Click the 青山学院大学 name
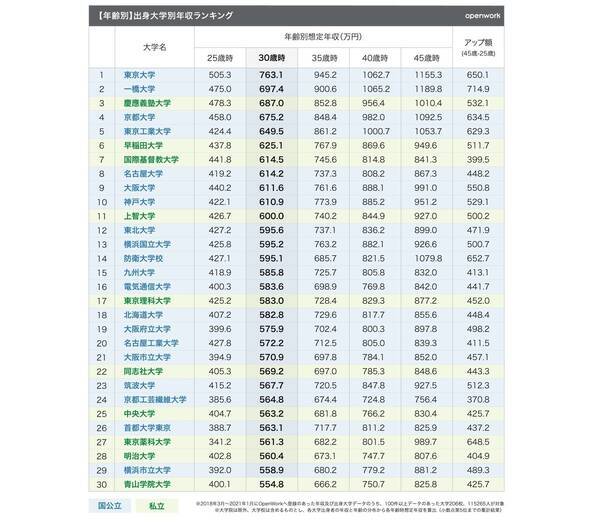This screenshot has height=523, width=600. coord(147,484)
